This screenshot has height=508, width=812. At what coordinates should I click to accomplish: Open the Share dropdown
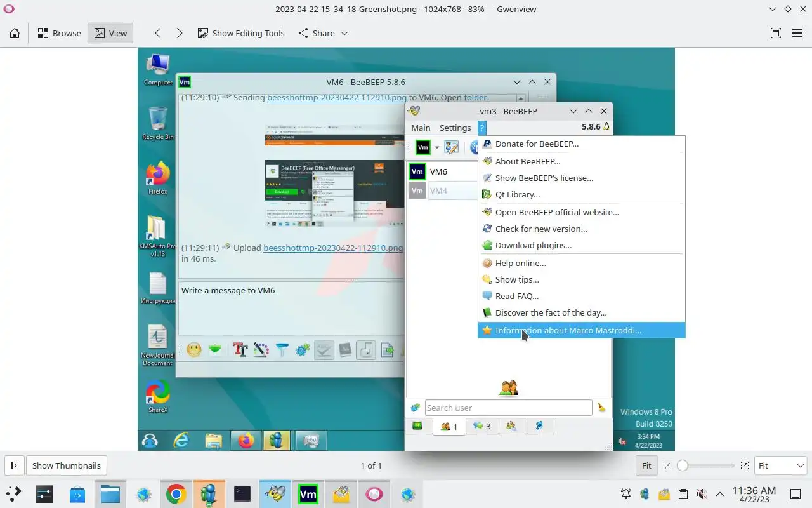click(323, 33)
